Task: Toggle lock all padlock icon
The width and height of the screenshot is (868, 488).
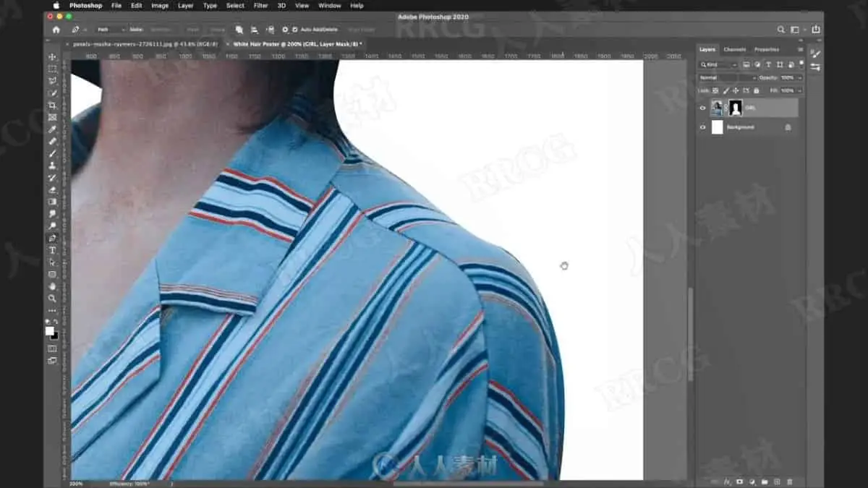Action: coord(757,90)
